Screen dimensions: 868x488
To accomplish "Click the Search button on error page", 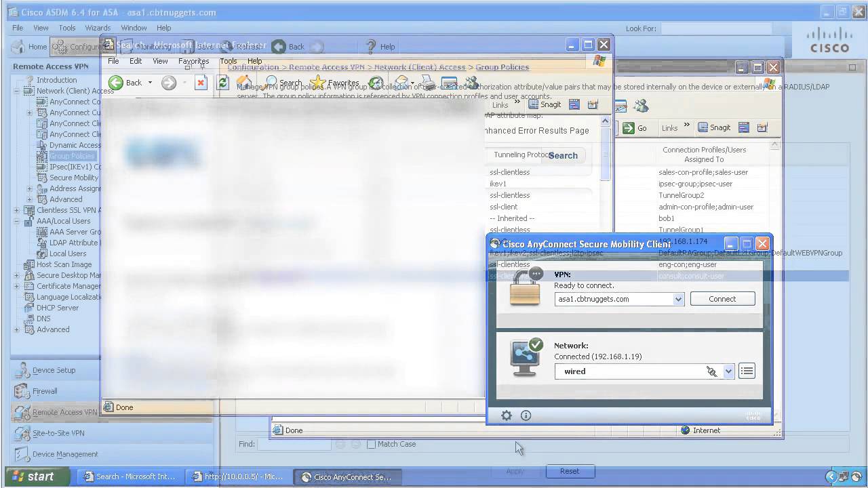I will (563, 155).
